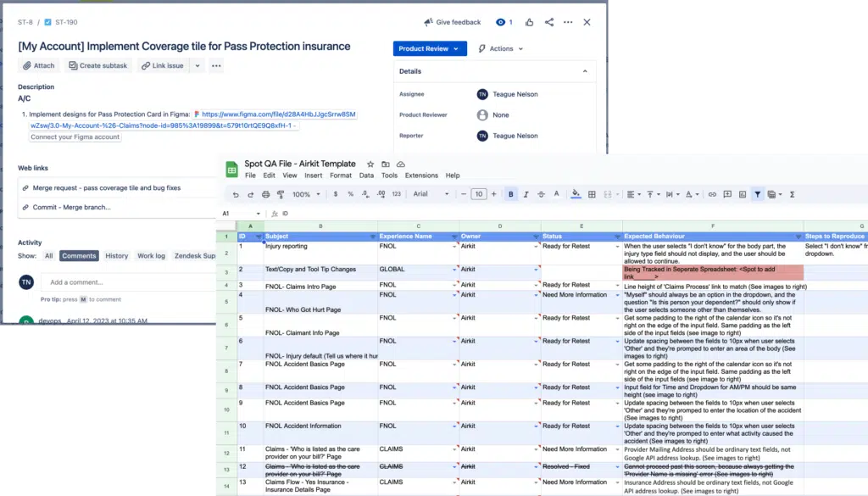This screenshot has width=868, height=496.
Task: Decrease decimal places in Sheets toolbar
Action: [365, 194]
